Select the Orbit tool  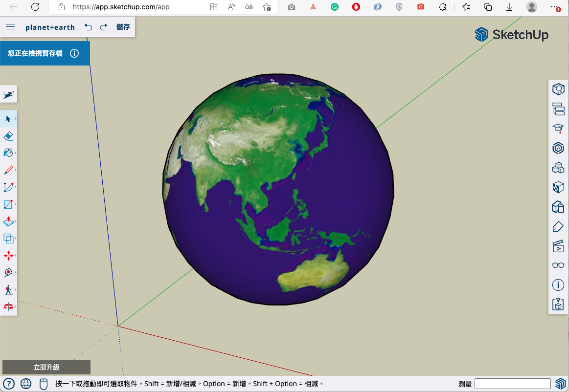click(8, 307)
